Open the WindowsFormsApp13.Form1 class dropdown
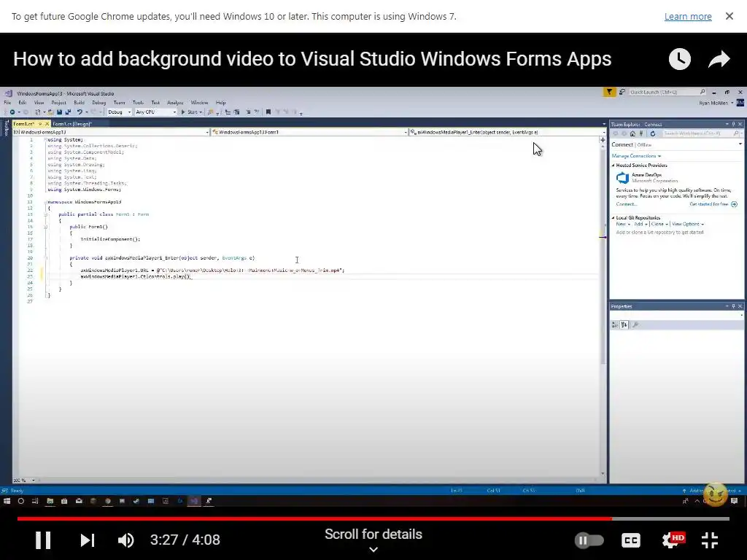Image resolution: width=747 pixels, height=560 pixels. pyautogui.click(x=309, y=132)
